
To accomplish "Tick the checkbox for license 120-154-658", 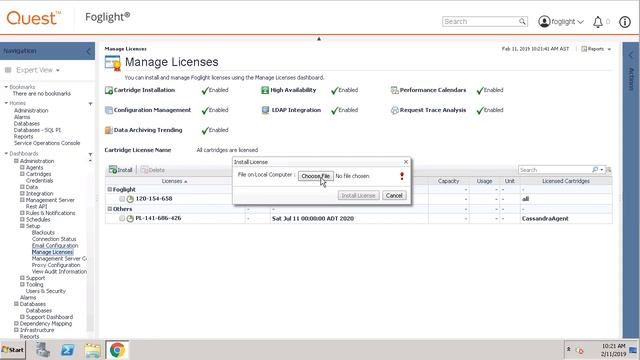I will tap(122, 199).
